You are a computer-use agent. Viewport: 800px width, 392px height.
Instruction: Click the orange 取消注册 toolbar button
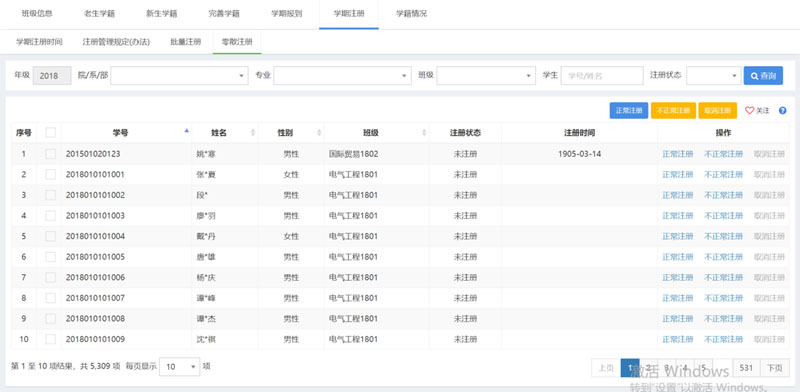(x=717, y=111)
